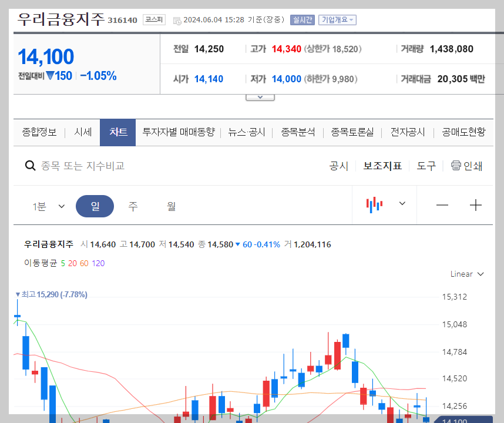Screen dimensions: 504x423
Task: Select the 5-day moving average label
Action: coord(63,264)
